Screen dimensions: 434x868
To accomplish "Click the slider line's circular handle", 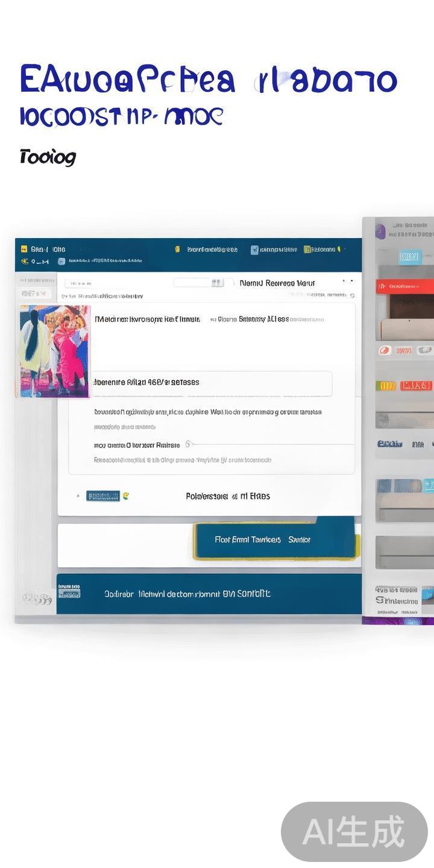I will pyautogui.click(x=188, y=444).
